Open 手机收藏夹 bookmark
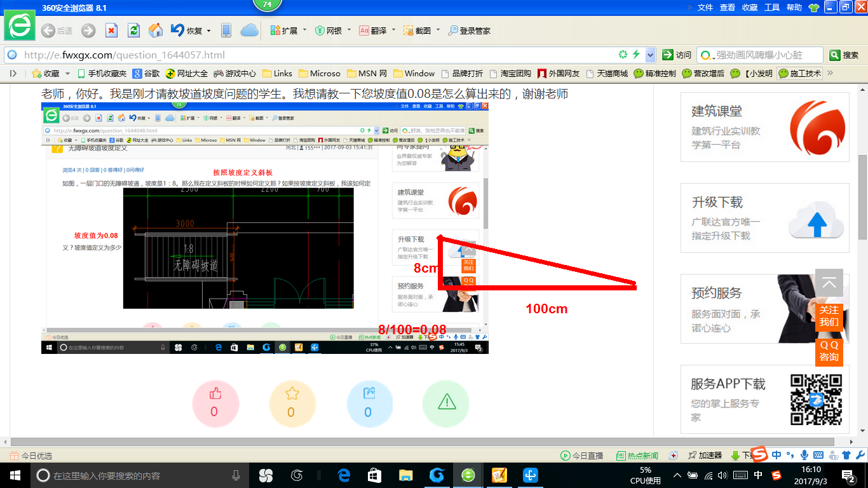868x488 pixels. tap(102, 73)
